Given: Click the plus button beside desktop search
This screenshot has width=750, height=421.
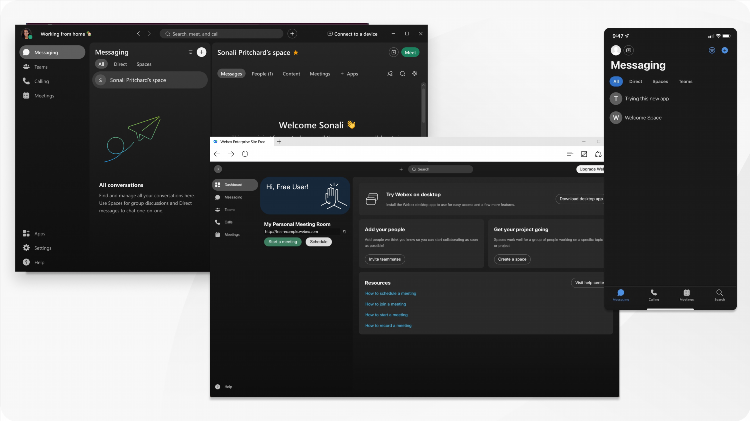Looking at the screenshot, I should pyautogui.click(x=292, y=34).
